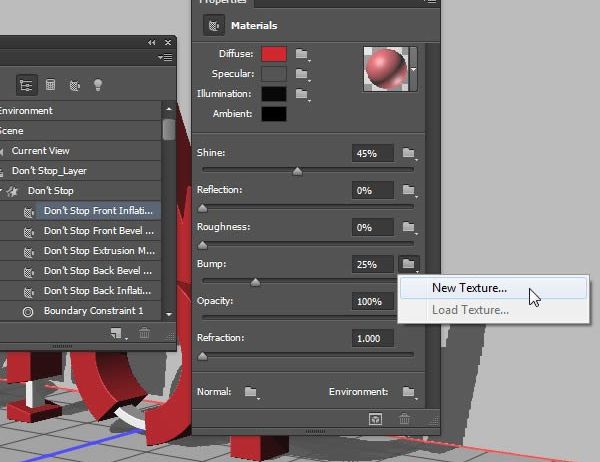The width and height of the screenshot is (600, 462).
Task: Click the Bump slider handle
Action: 255,282
